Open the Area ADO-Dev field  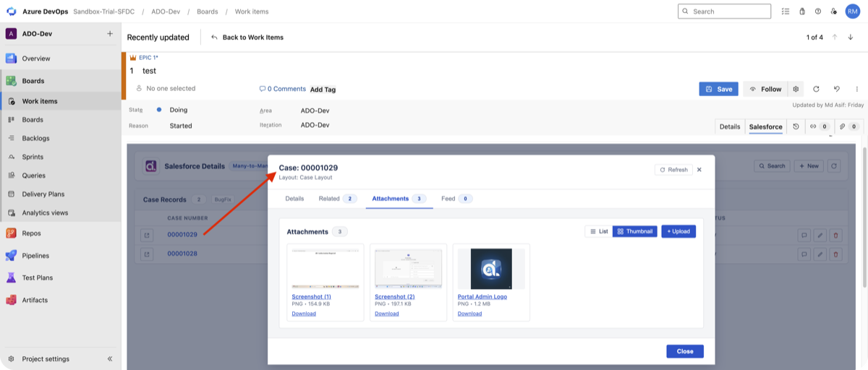(315, 111)
